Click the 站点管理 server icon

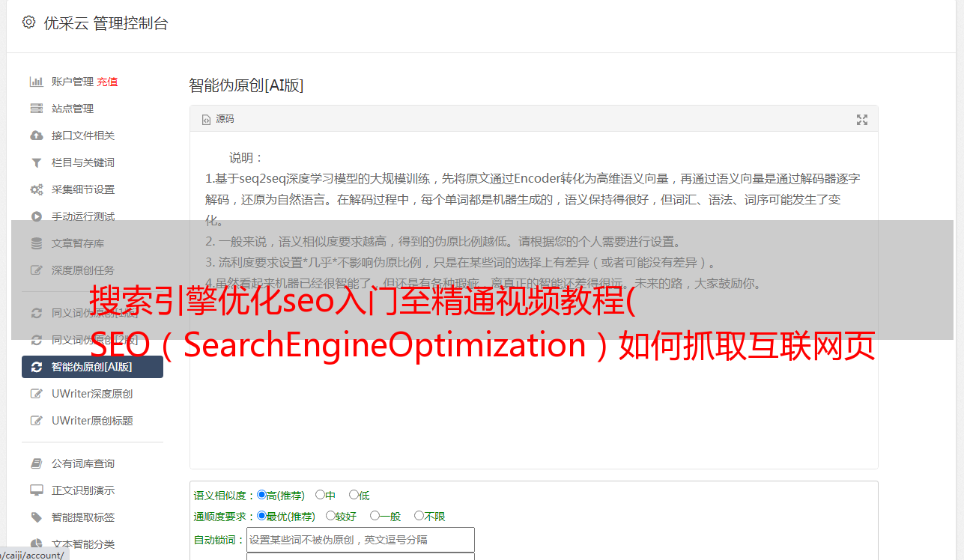36,109
